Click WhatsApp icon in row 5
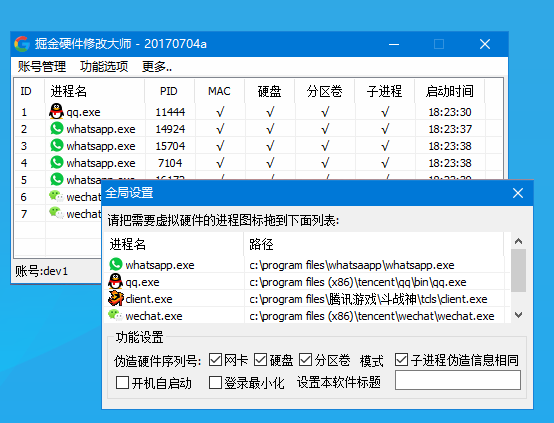 [x=57, y=178]
